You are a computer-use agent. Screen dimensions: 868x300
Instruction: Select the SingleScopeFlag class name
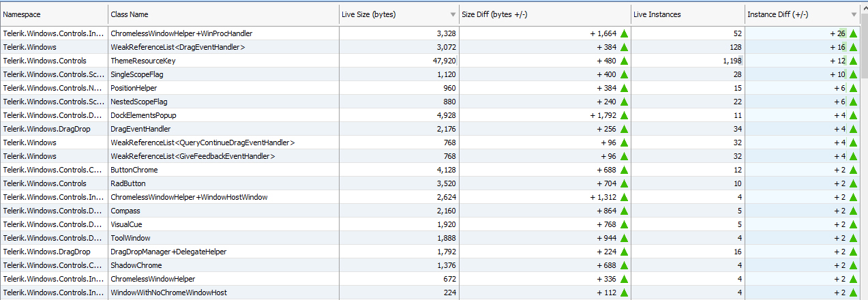(137, 74)
